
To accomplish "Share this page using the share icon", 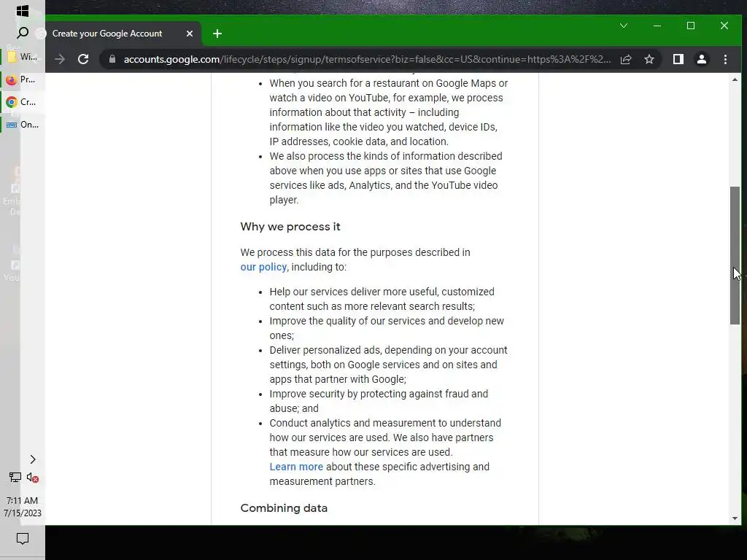I will tap(626, 59).
